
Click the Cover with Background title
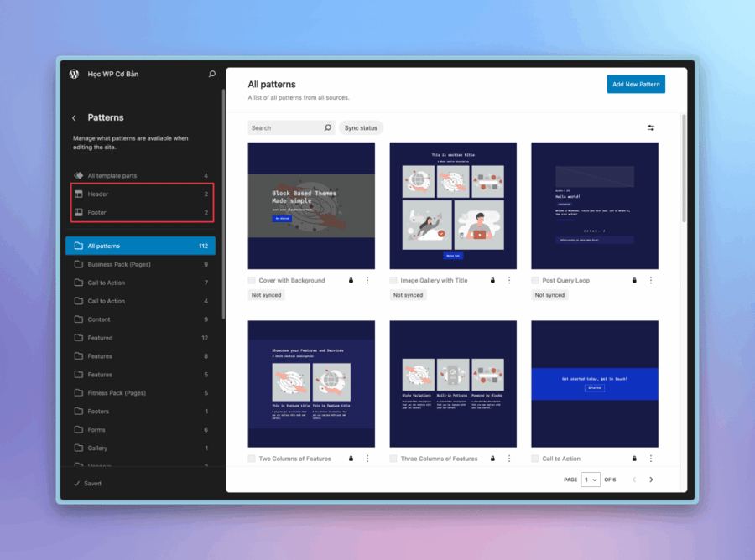coord(292,281)
